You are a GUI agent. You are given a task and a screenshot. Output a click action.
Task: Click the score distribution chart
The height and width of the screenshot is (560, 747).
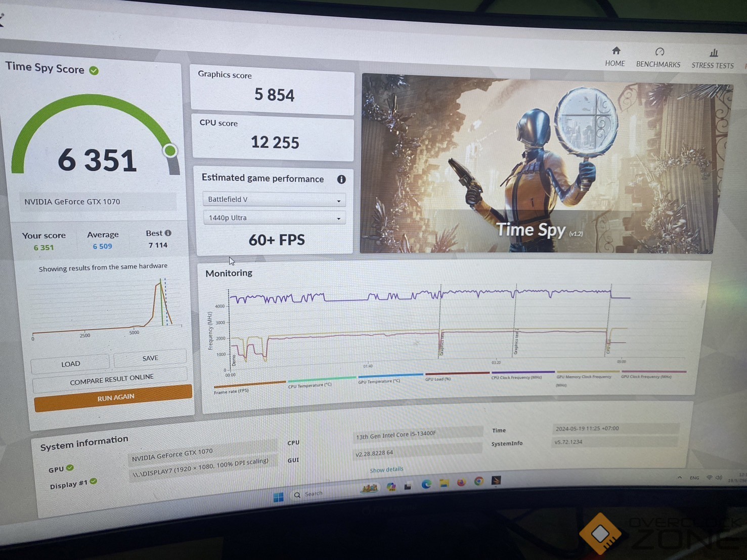click(106, 307)
